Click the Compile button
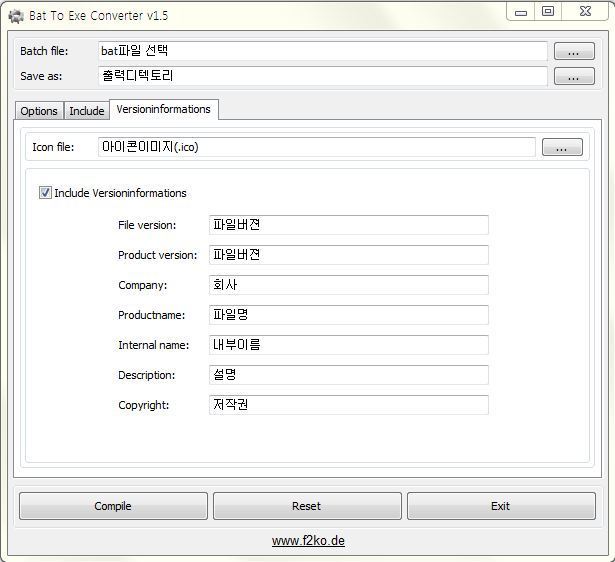Image resolution: width=615 pixels, height=562 pixels. (113, 506)
